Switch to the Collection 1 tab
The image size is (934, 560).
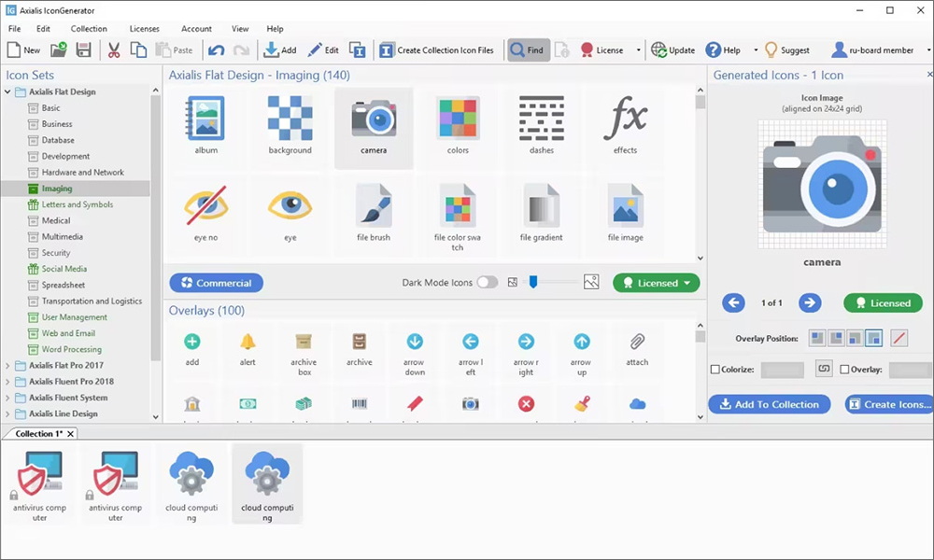pyautogui.click(x=37, y=433)
